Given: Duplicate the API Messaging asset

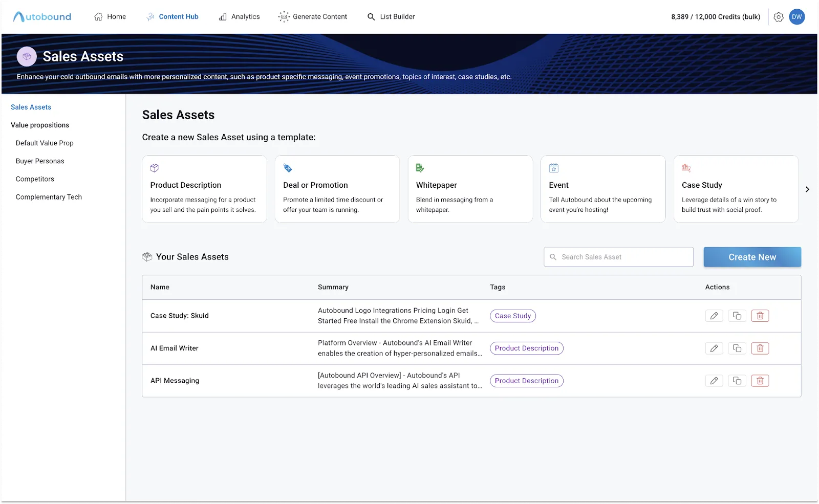Looking at the screenshot, I should pyautogui.click(x=737, y=381).
